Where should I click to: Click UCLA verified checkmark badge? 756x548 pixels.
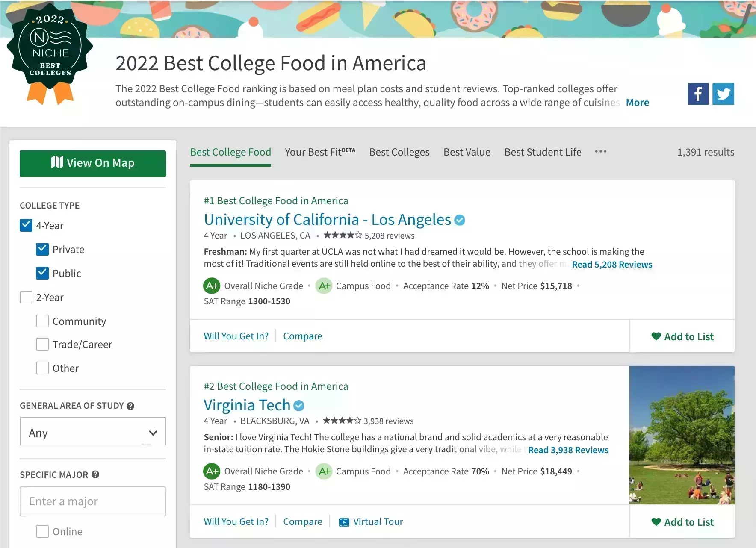point(460,220)
